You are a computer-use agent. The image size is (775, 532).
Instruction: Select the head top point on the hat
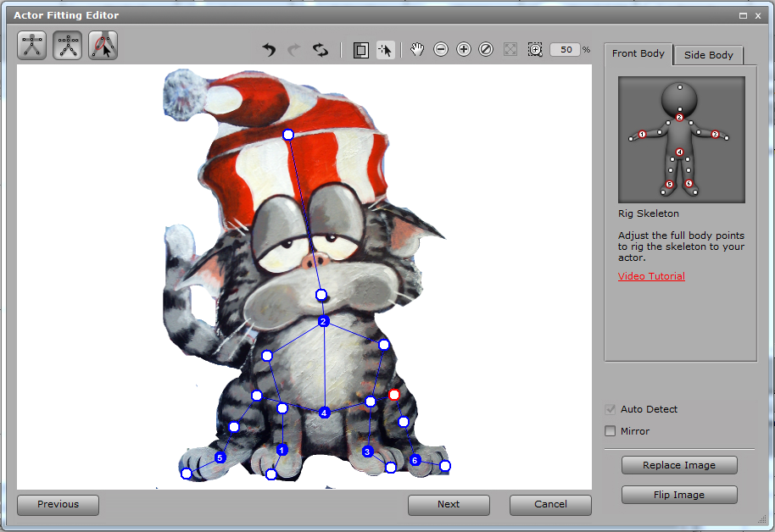tap(288, 135)
